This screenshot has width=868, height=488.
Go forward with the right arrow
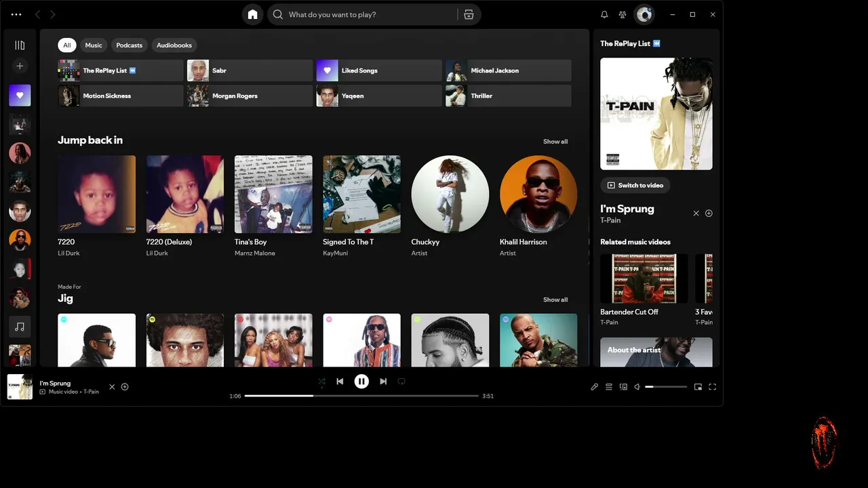[53, 14]
